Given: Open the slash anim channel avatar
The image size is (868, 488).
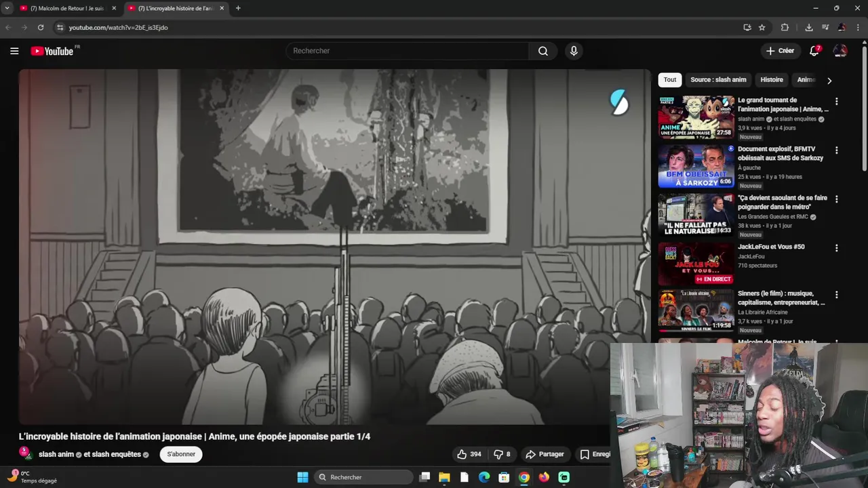Looking at the screenshot, I should point(25,453).
